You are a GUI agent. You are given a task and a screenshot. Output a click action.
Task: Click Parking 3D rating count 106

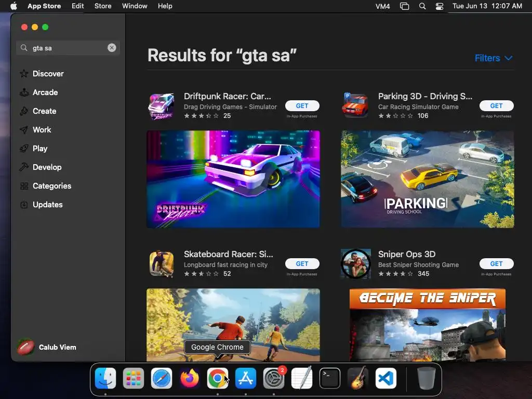(423, 116)
